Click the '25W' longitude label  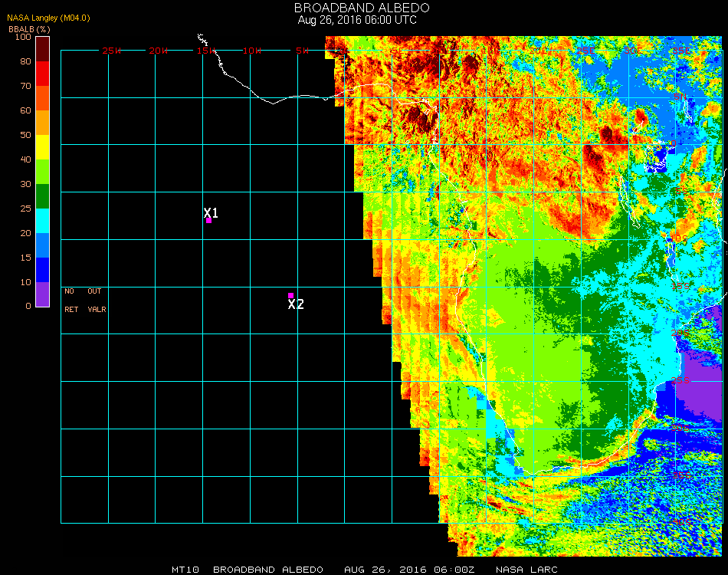coord(111,51)
